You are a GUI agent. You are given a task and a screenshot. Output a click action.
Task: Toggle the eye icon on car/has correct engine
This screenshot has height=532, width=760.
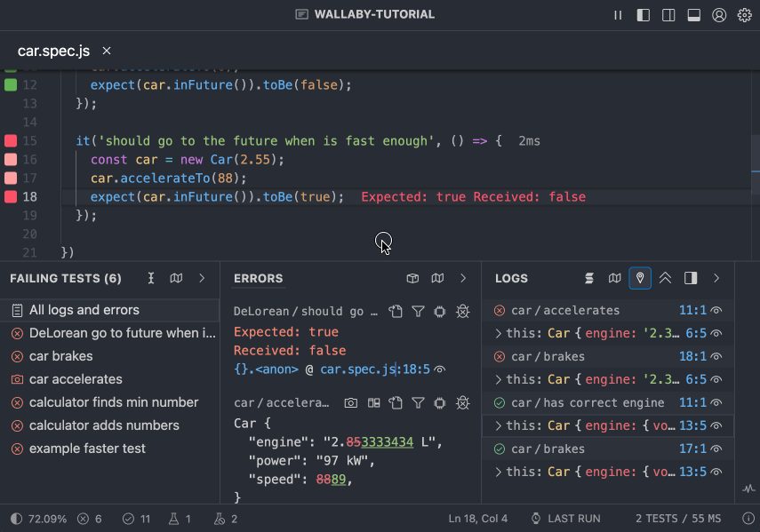(716, 402)
